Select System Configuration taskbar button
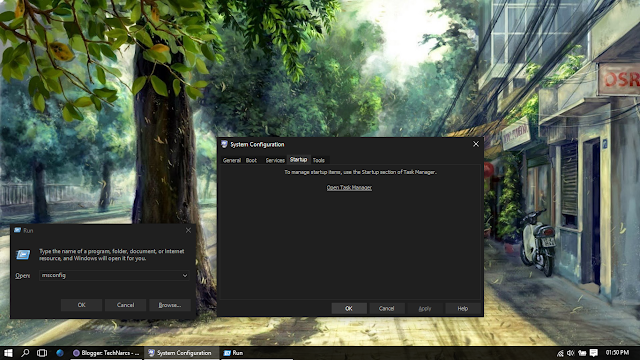640x360 pixels. click(181, 353)
